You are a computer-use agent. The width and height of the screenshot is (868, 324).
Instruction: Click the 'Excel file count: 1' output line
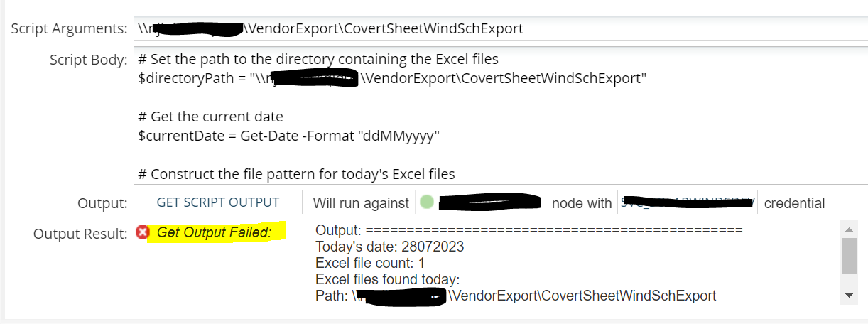pos(370,263)
